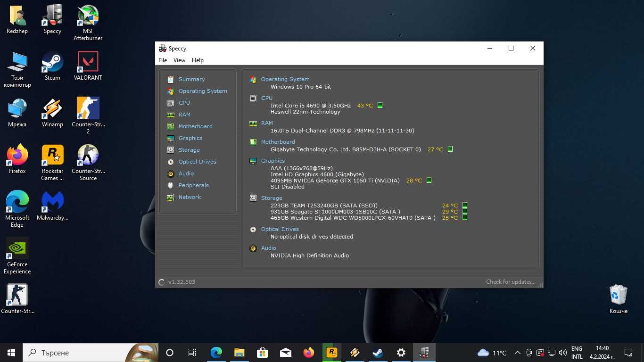Click the Rockstar Games desktop icon

pyautogui.click(x=52, y=163)
